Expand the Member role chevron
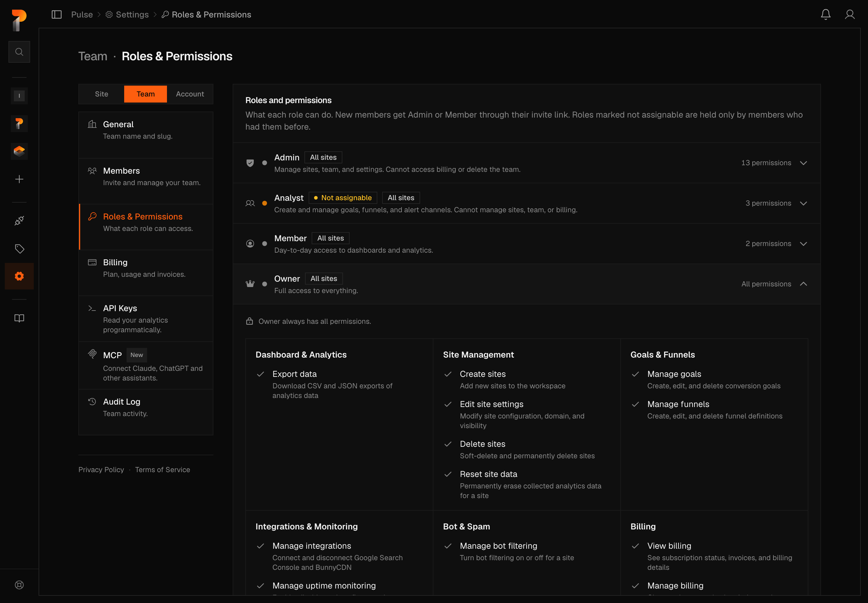868x603 pixels. click(804, 244)
